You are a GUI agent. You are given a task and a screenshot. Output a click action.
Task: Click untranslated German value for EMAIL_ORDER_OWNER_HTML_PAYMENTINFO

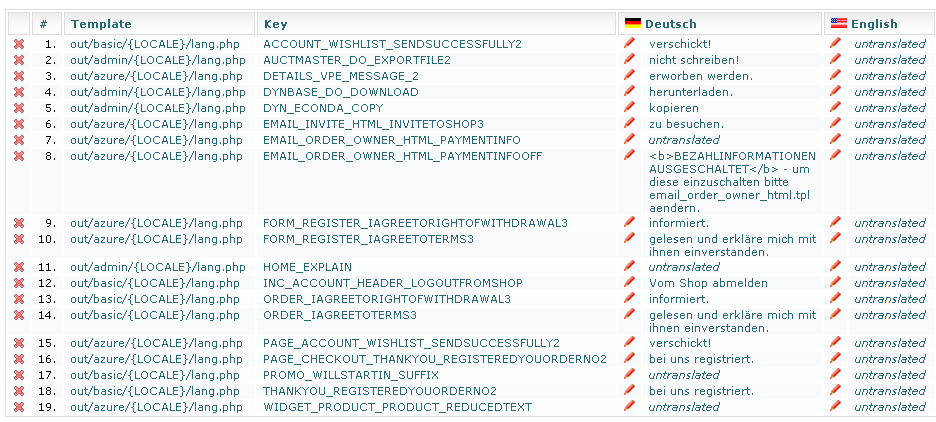tap(683, 140)
